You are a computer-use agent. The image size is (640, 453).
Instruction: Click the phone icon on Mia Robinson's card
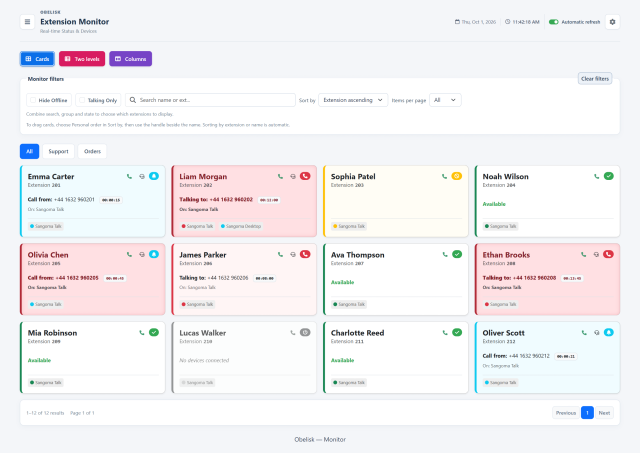[142, 333]
